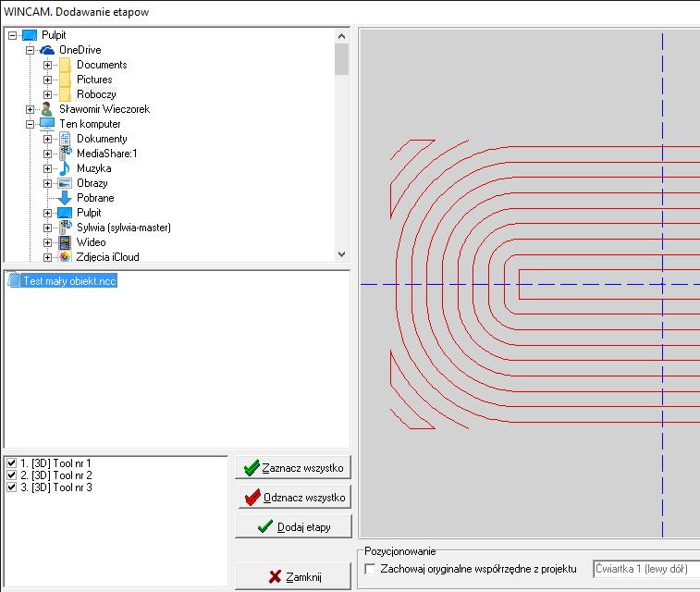Click the Ten komputer monitor icon
The width and height of the screenshot is (700, 592).
click(x=47, y=124)
